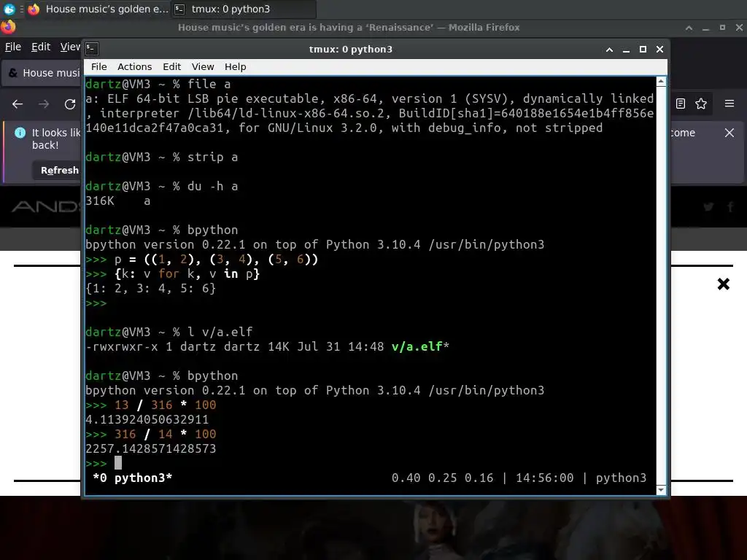Click the terminal icon in the tmux title bar
The width and height of the screenshot is (747, 560).
point(92,49)
